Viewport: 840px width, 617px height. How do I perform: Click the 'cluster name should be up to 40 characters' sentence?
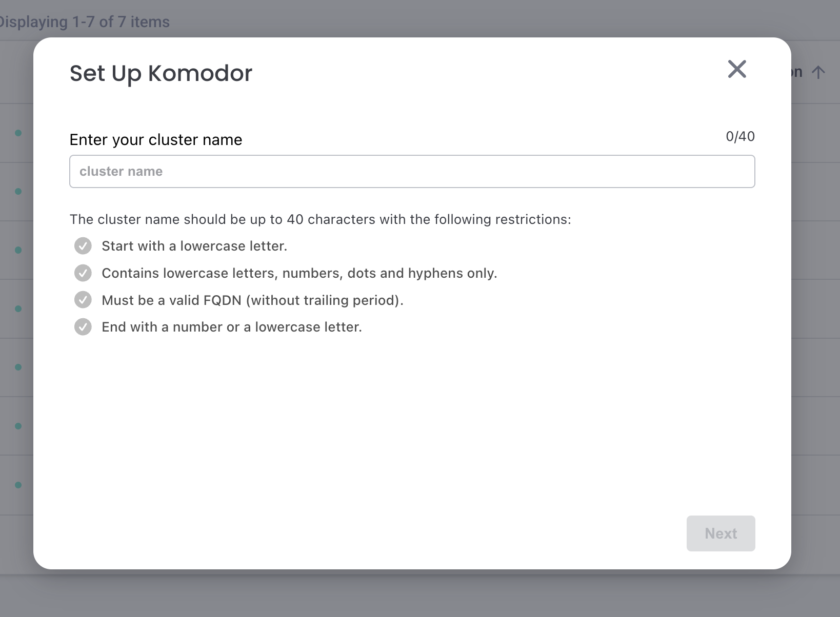[x=321, y=219]
